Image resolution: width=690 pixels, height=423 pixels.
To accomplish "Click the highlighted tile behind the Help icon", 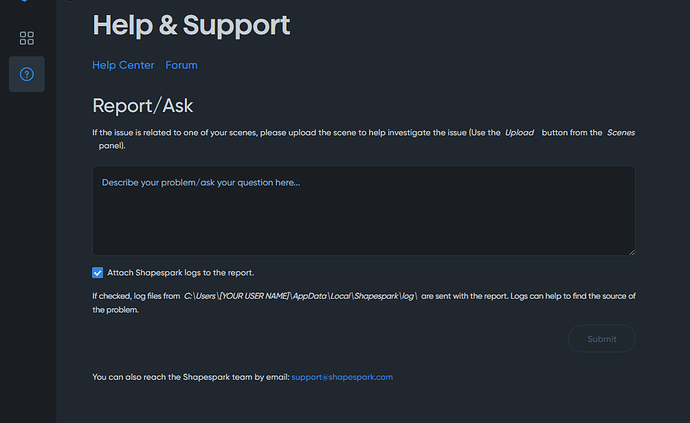I will 27,74.
